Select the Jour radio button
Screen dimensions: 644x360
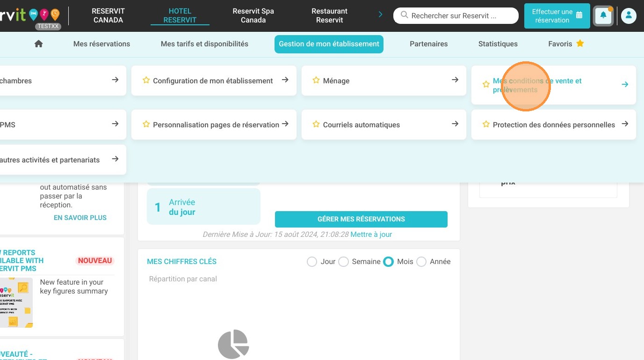pyautogui.click(x=312, y=262)
